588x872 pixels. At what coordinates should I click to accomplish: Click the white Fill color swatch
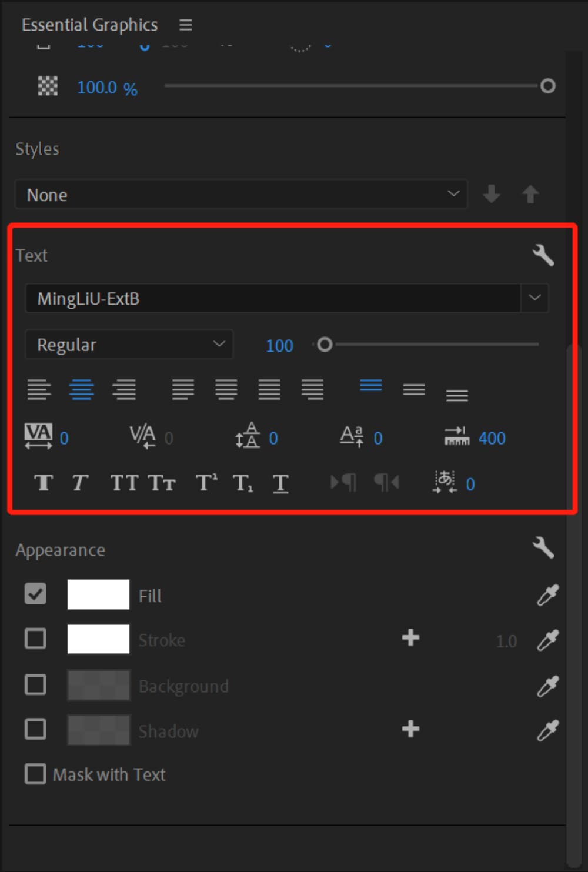pyautogui.click(x=98, y=594)
